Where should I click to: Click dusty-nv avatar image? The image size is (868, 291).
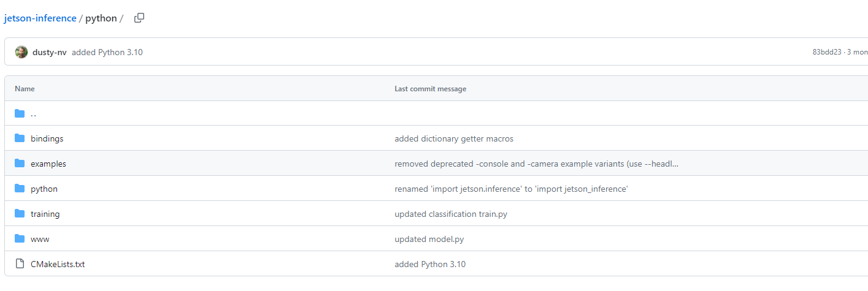(x=21, y=52)
